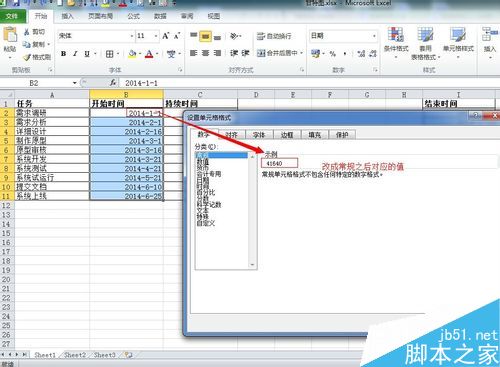Viewport: 500px width, 367px height.
Task: Select cell A5 containing 制作原型
Action: 52,140
